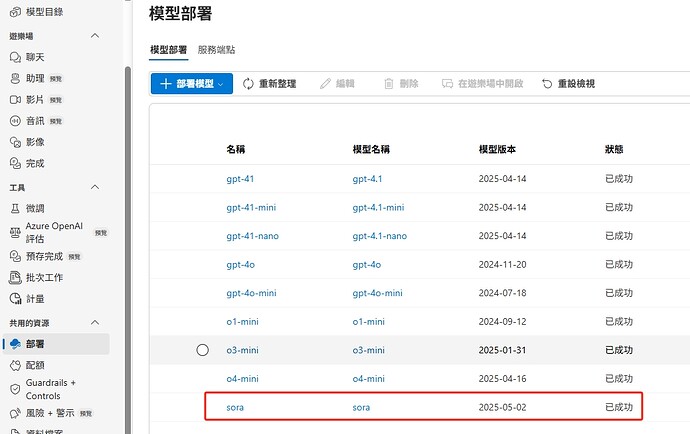
Task: Open the 模型目錄 catalog icon
Action: click(x=15, y=12)
